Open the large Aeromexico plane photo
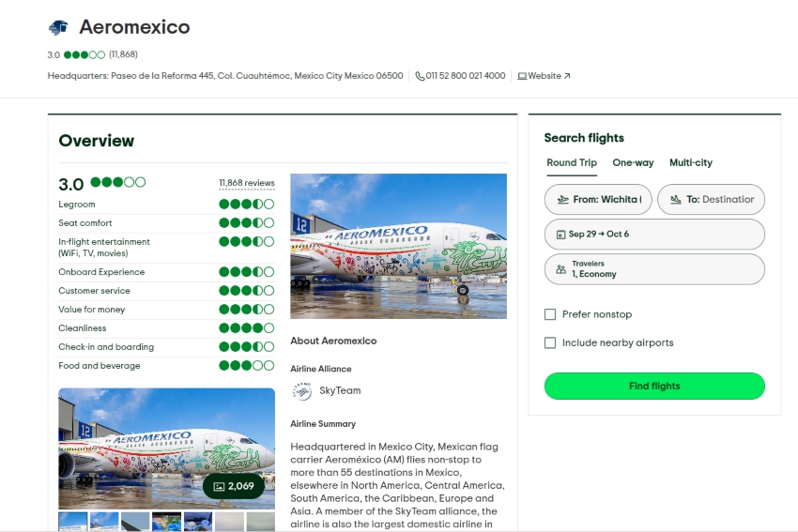 pos(398,246)
